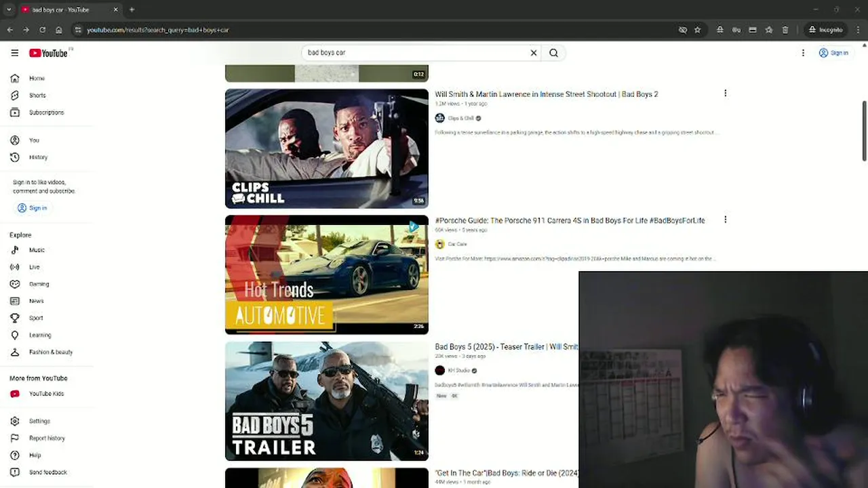The height and width of the screenshot is (488, 868).
Task: Click the browser Home button
Action: click(x=59, y=30)
